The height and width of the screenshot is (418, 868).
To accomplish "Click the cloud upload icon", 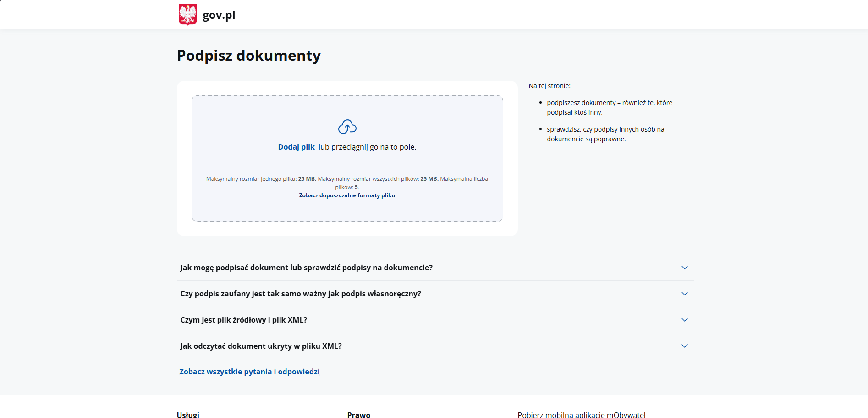I will click(347, 127).
